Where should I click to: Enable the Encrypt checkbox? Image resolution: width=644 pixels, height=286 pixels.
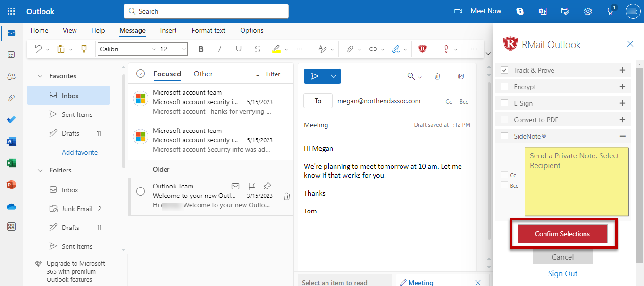[x=504, y=86]
